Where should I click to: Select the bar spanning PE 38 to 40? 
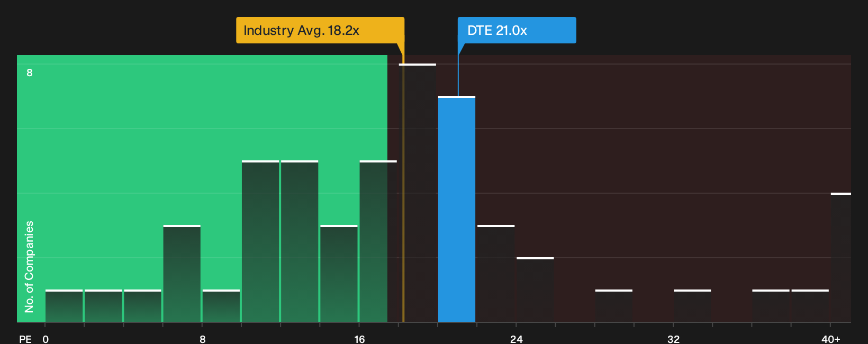pyautogui.click(x=810, y=306)
